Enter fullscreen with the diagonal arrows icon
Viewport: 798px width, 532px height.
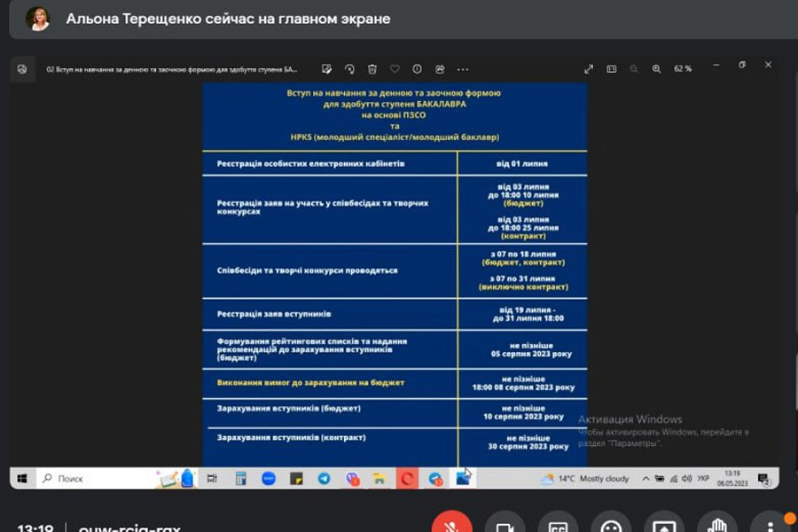[589, 69]
